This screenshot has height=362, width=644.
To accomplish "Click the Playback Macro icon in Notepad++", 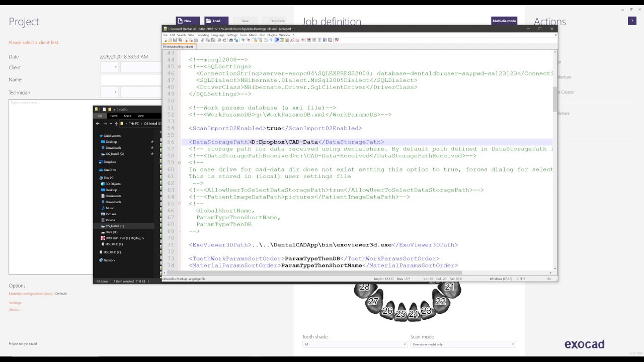I will point(319,40).
